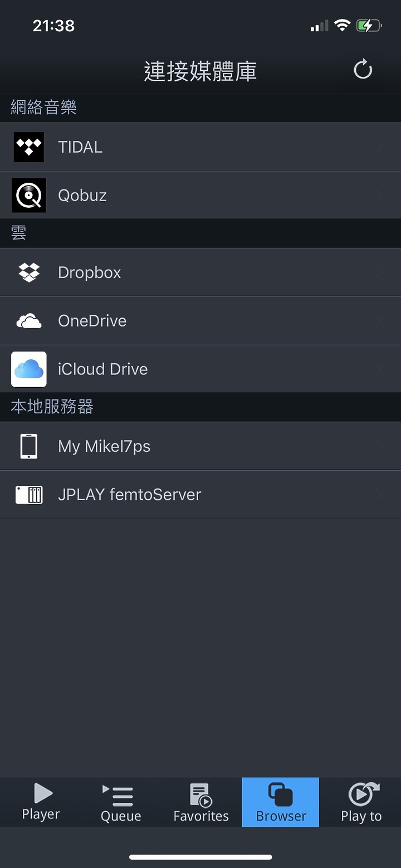Choose the Qobuz text label
The height and width of the screenshot is (868, 401).
tap(82, 196)
